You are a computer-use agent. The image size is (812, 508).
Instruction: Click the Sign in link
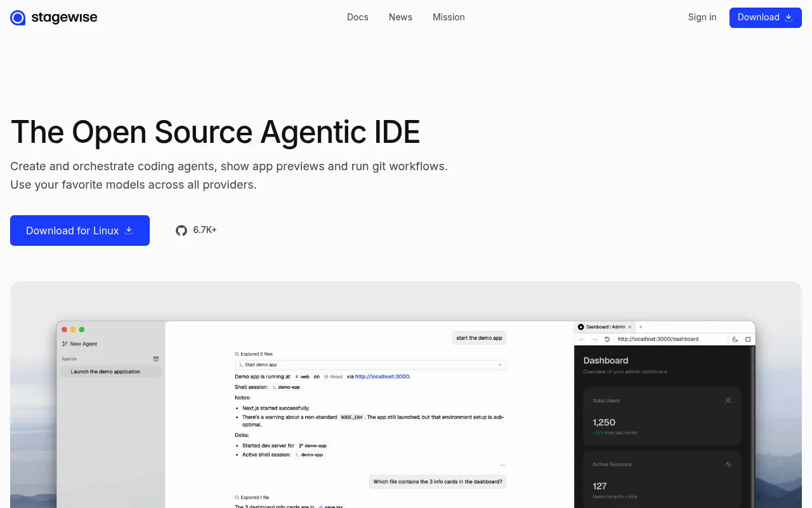(702, 17)
